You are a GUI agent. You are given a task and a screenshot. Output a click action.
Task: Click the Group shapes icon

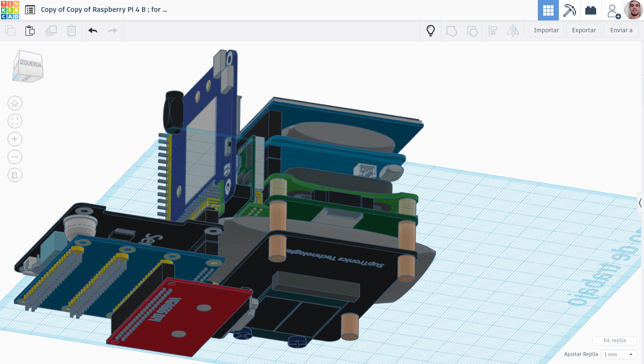pyautogui.click(x=451, y=31)
